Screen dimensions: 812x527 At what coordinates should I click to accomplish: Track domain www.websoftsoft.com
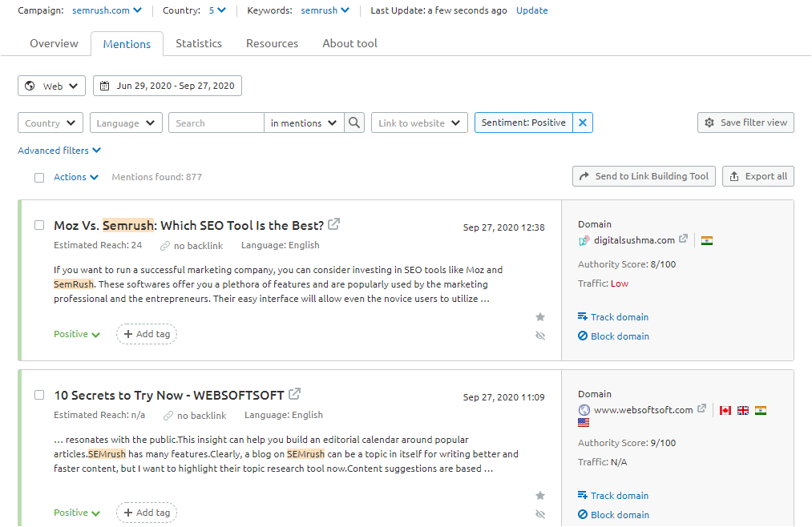[613, 496]
